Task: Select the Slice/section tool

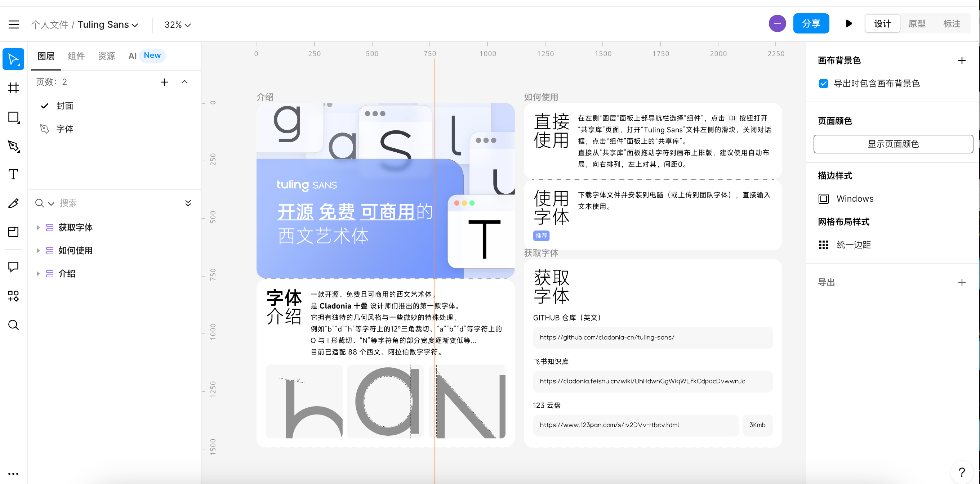Action: (13, 232)
